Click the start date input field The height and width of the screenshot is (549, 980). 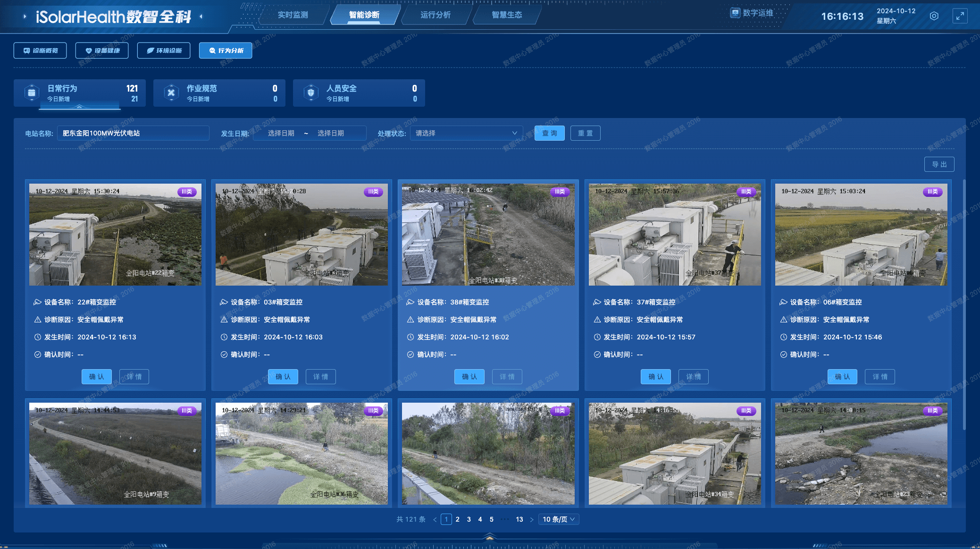pos(281,133)
